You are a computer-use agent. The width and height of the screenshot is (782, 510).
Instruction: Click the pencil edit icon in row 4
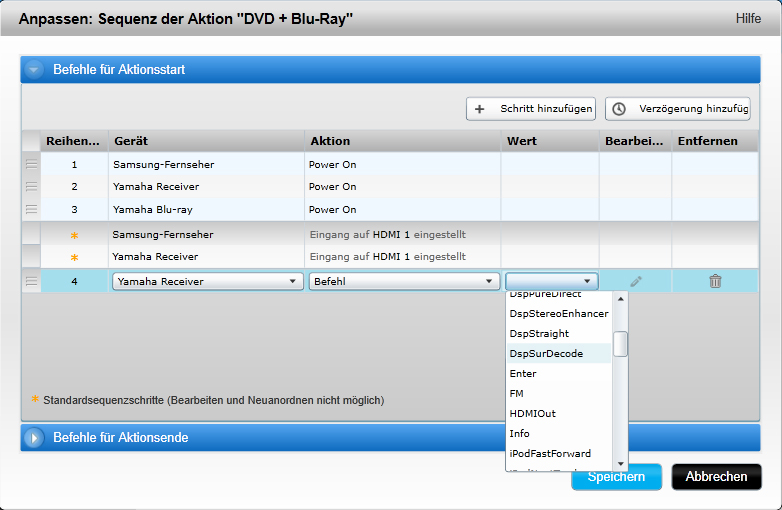click(636, 282)
